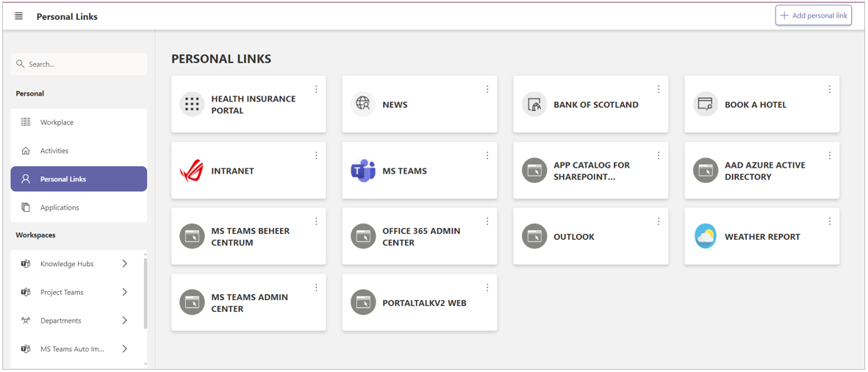Click the Book a Hotel search icon
This screenshot has height=372, width=868.
coord(706,104)
